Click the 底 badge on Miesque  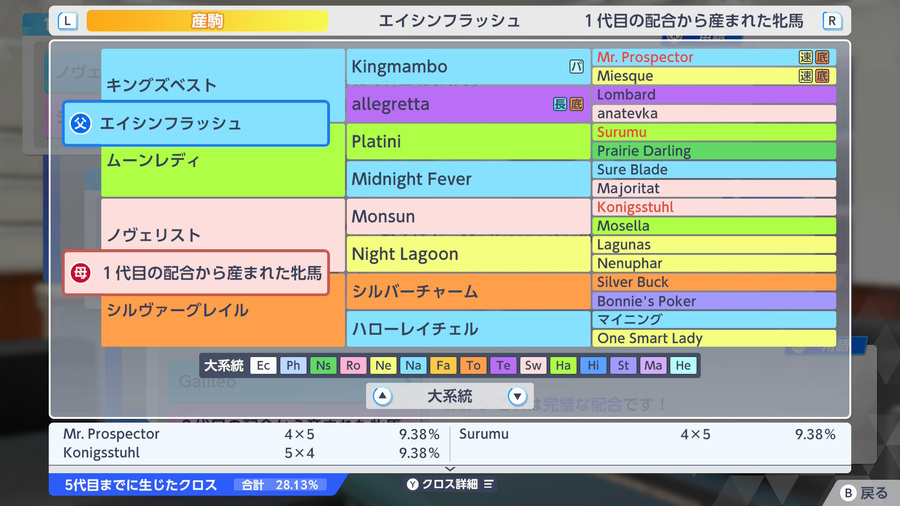pos(822,76)
